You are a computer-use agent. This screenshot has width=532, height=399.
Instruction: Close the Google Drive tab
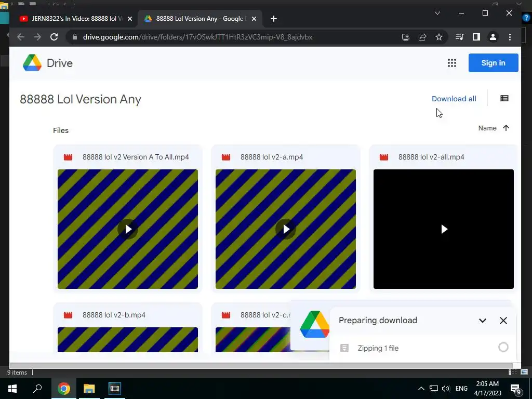[254, 19]
